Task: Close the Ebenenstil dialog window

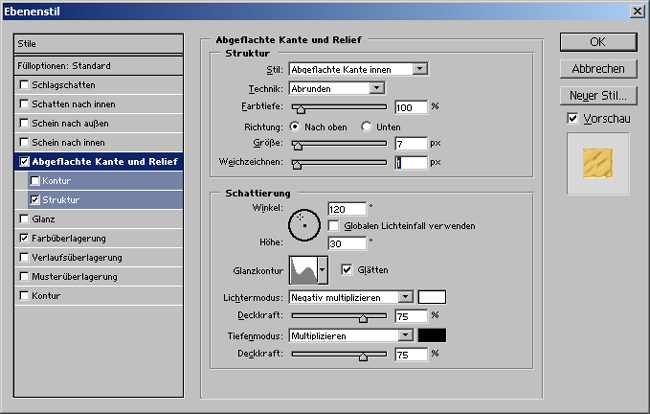Action: pyautogui.click(x=637, y=10)
